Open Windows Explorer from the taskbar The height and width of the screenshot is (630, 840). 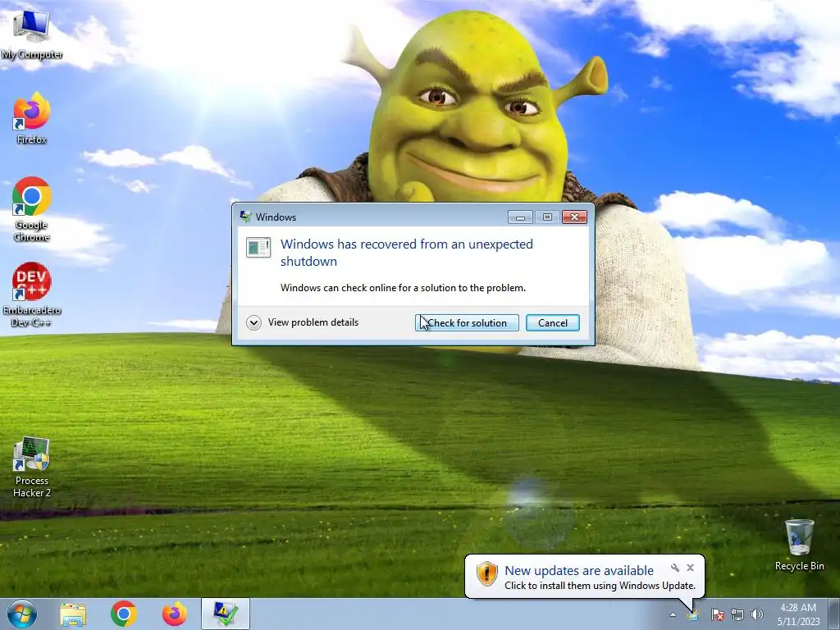point(73,614)
